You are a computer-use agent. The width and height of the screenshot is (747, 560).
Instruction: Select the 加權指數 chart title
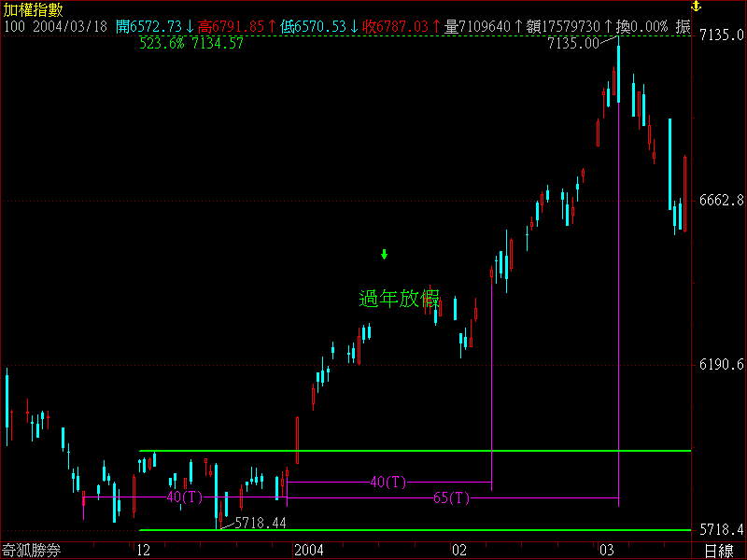(x=33, y=10)
